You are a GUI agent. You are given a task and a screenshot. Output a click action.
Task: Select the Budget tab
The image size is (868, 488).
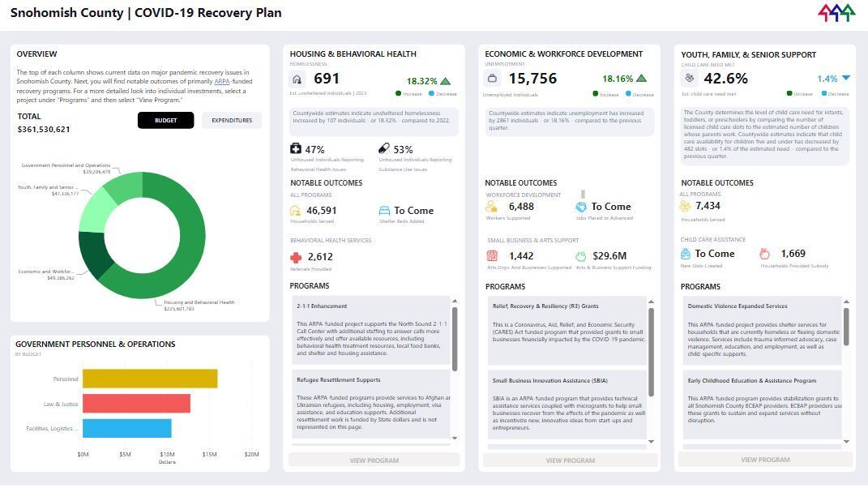[x=165, y=118]
